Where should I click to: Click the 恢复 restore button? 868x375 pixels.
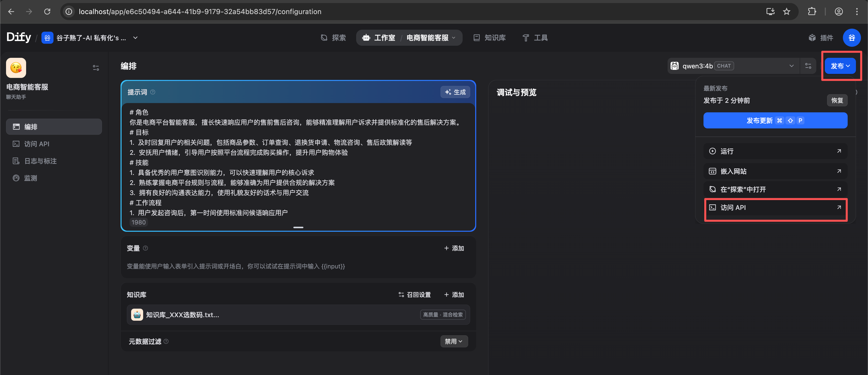pyautogui.click(x=837, y=100)
